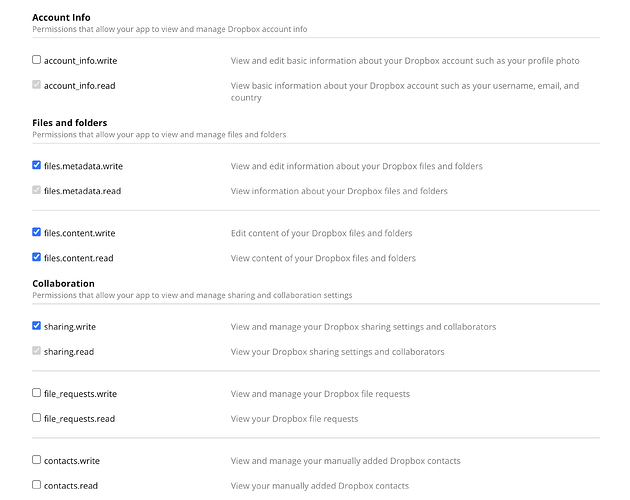Uncheck the files.metadata.write checkbox
Screen dimensions: 630x500
click(x=37, y=165)
